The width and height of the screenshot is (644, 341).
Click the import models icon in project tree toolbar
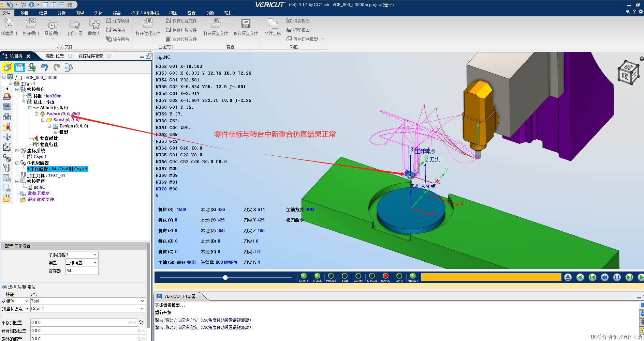(69, 67)
